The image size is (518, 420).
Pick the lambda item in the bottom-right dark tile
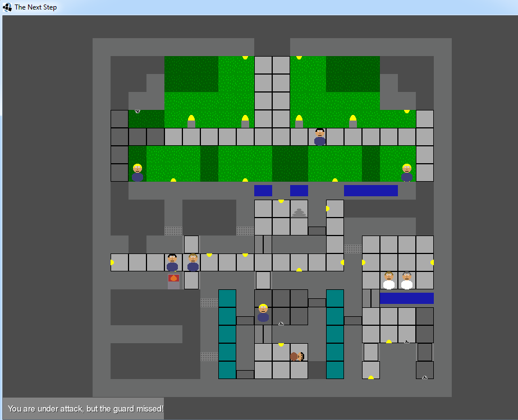tap(425, 377)
